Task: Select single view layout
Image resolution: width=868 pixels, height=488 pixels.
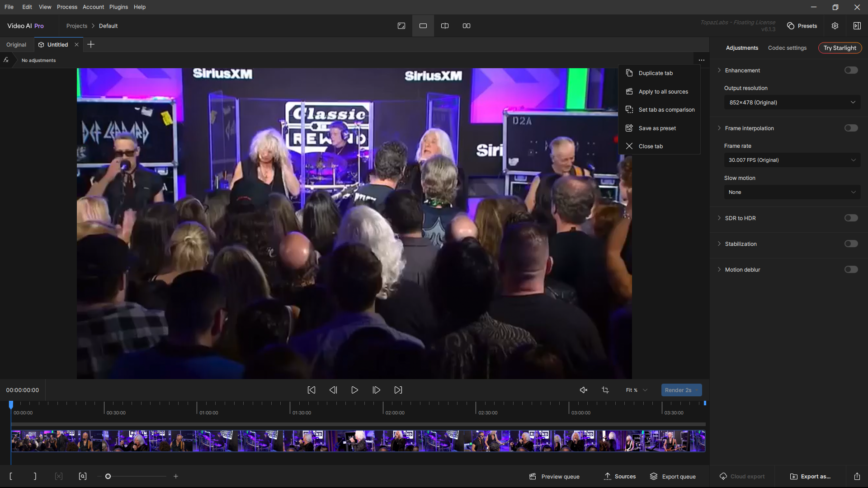Action: pos(423,26)
